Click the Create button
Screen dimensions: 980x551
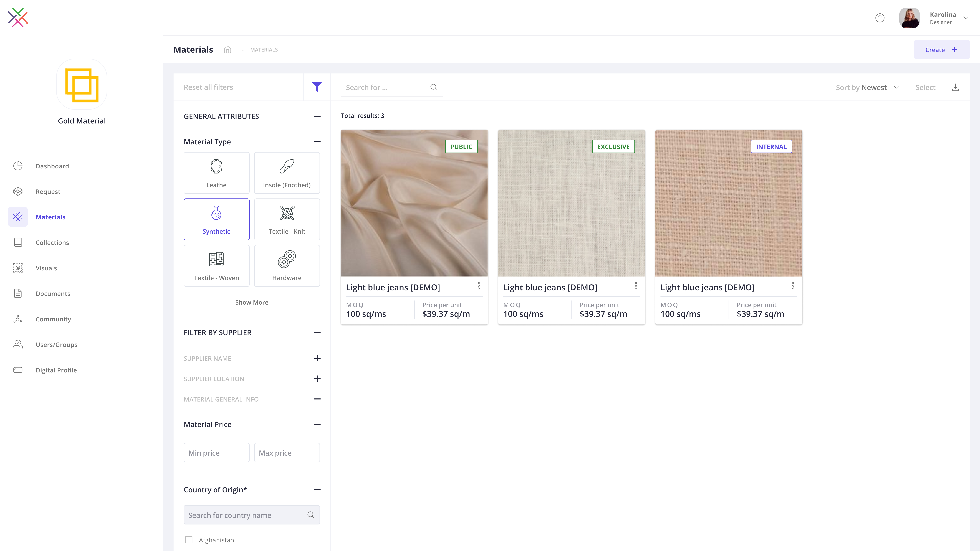(942, 49)
